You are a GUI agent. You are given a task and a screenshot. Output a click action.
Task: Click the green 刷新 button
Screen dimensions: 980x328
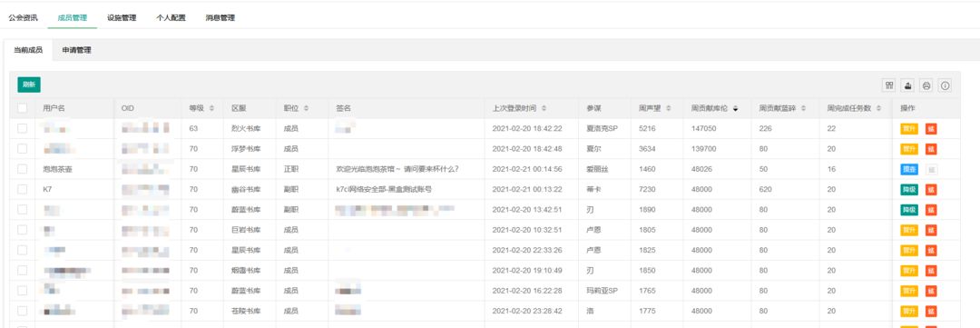(x=29, y=84)
